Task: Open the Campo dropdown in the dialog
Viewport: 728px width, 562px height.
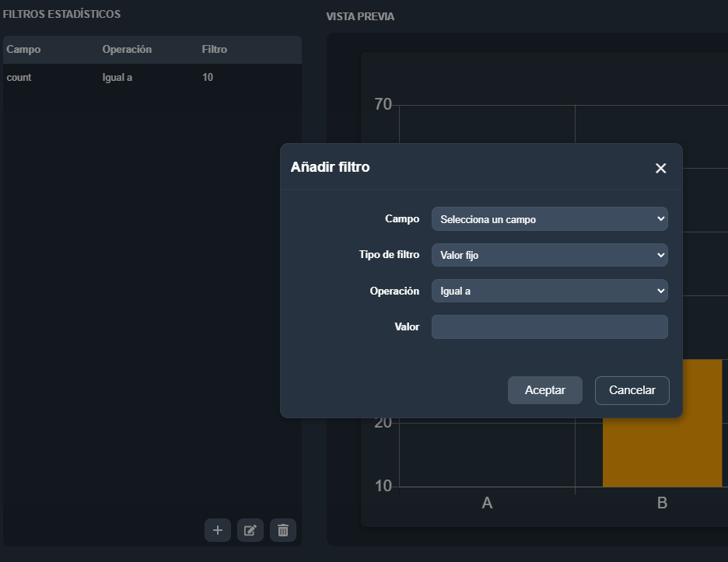Action: 549,219
